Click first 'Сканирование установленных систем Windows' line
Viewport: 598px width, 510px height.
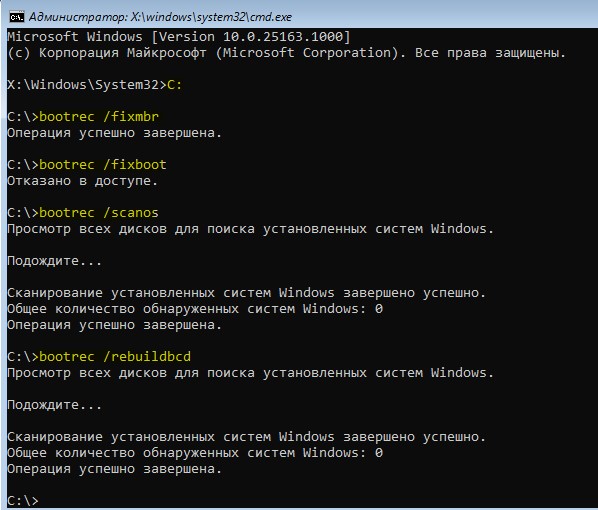click(x=246, y=293)
